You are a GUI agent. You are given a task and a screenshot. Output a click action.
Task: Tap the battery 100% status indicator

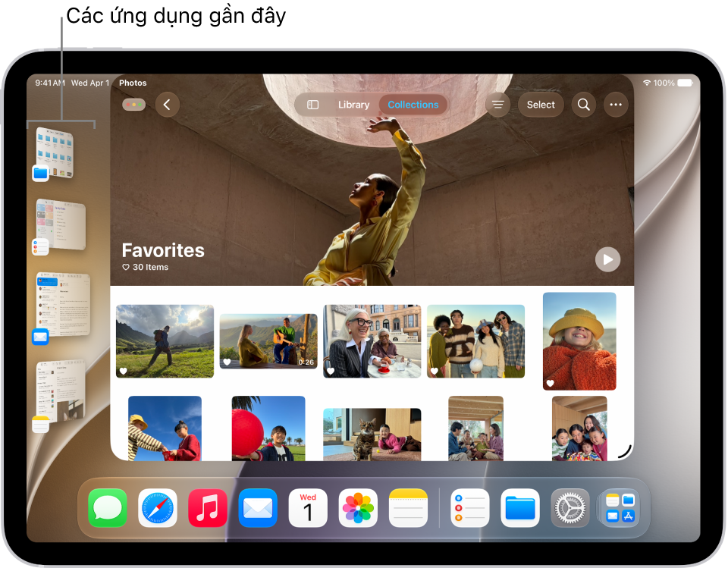pos(673,83)
